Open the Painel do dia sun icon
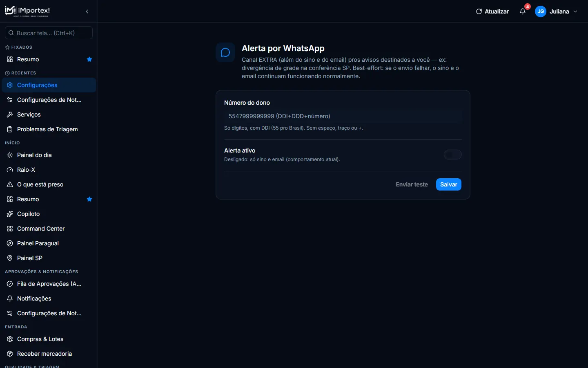This screenshot has width=588, height=368. tap(10, 155)
